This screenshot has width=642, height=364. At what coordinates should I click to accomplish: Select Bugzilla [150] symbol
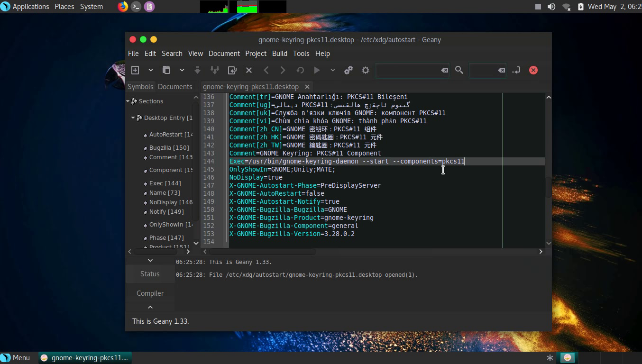pos(169,148)
